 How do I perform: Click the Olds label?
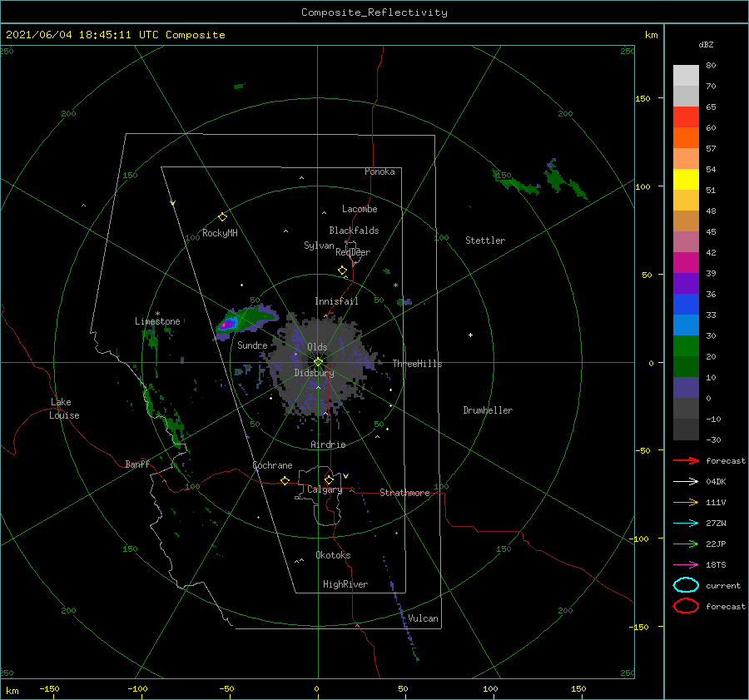317,347
